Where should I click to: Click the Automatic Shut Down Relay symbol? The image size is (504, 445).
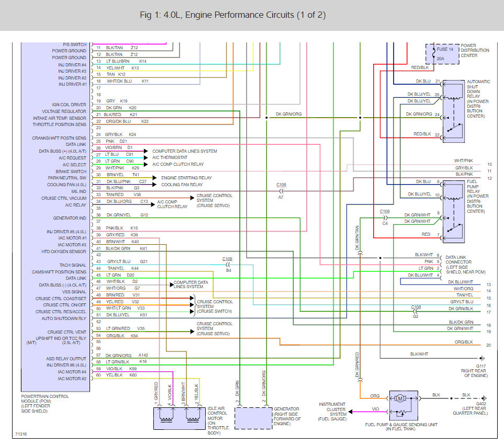(454, 111)
